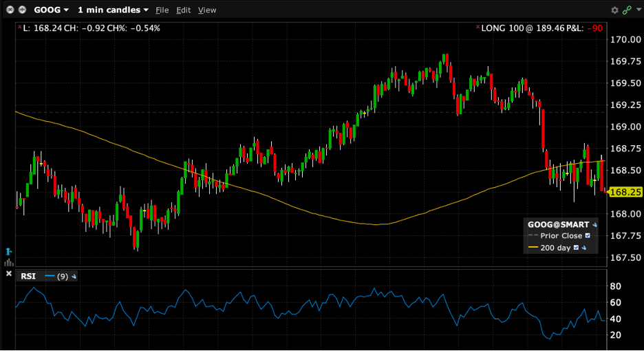
Task: Remove the L/CH quote line with red X
Action: pos(19,28)
